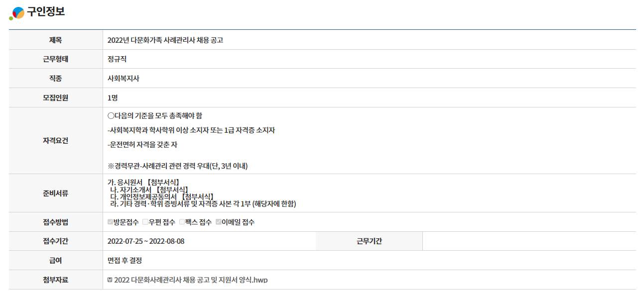Select the title text 2022년 다문화가족 사례관리사 채용 공고
This screenshot has width=644, height=293.
[x=165, y=40]
